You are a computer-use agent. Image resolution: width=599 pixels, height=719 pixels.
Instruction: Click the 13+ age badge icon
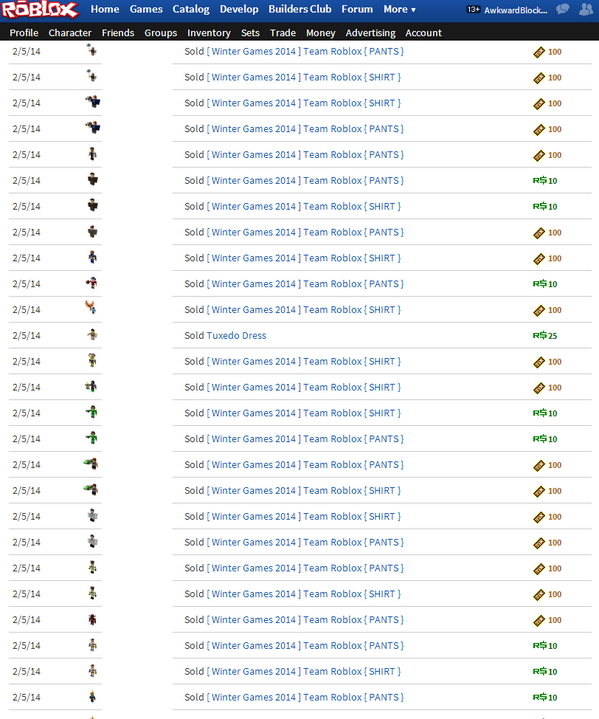tap(473, 9)
